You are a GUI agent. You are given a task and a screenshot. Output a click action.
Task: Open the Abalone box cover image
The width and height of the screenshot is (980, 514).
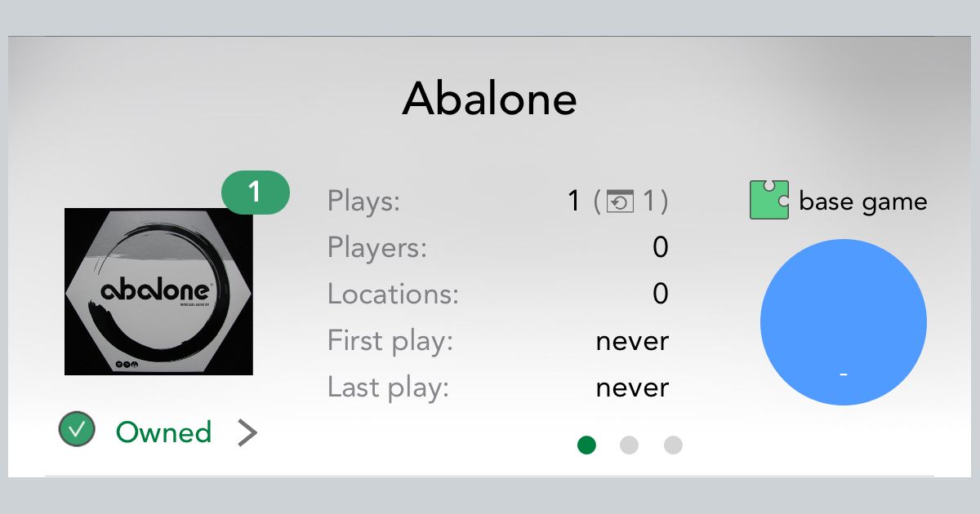click(158, 291)
